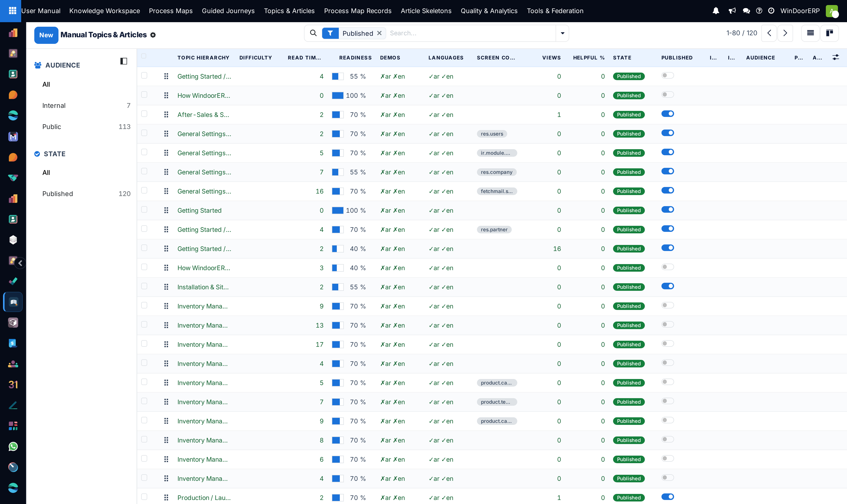Image resolution: width=847 pixels, height=504 pixels.
Task: Sort by Readiness column header
Action: [x=355, y=58]
